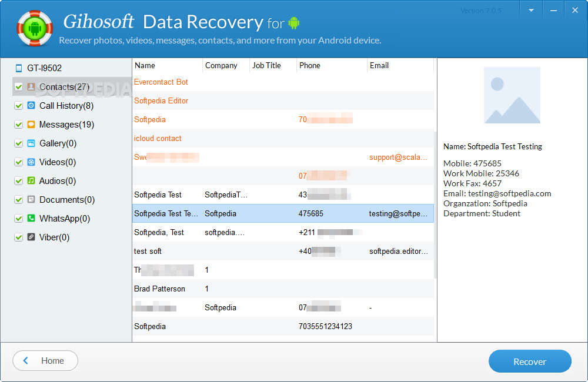The width and height of the screenshot is (588, 382).
Task: Click the softpedia.editor... email cell
Action: point(398,251)
